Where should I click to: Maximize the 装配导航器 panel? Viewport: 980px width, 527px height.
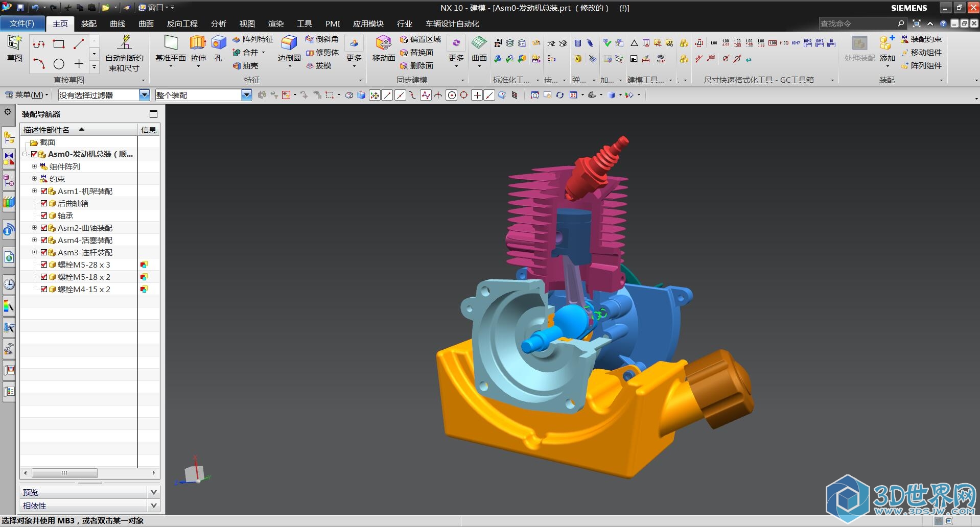pyautogui.click(x=153, y=114)
